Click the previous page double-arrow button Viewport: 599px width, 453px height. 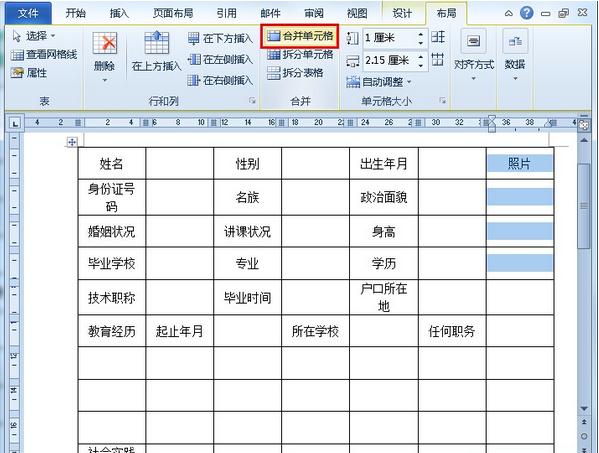click(x=584, y=422)
